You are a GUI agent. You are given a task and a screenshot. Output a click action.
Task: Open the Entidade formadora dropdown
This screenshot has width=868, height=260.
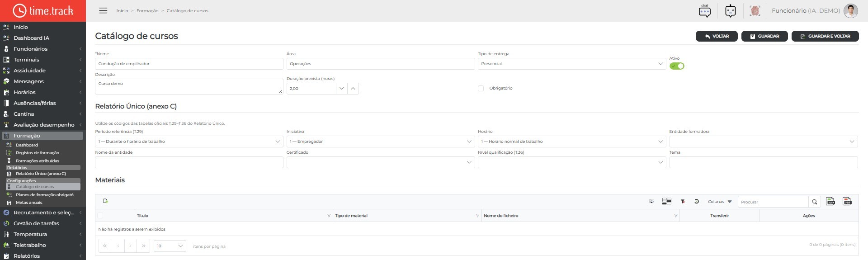[x=763, y=142]
